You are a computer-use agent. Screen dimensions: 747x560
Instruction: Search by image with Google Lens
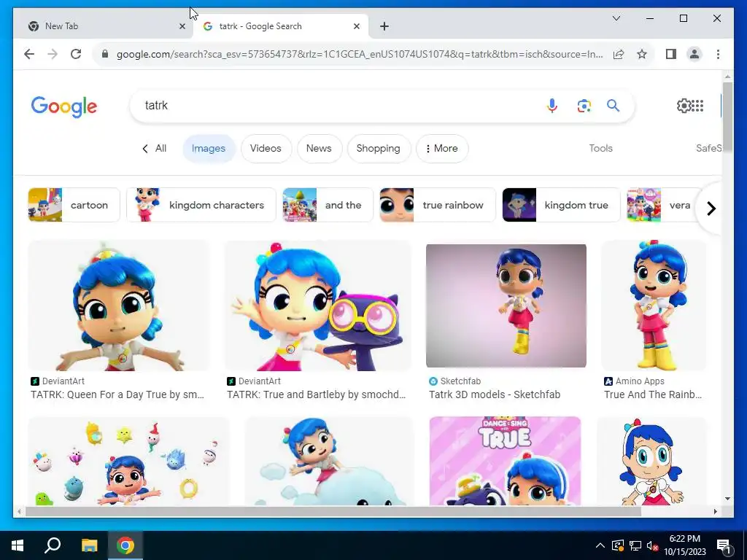(584, 105)
